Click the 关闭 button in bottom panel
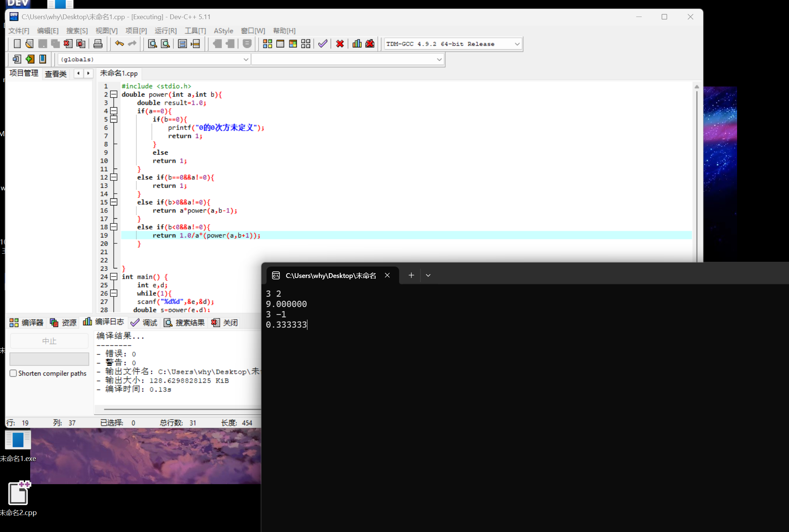This screenshot has width=789, height=532. 225,323
